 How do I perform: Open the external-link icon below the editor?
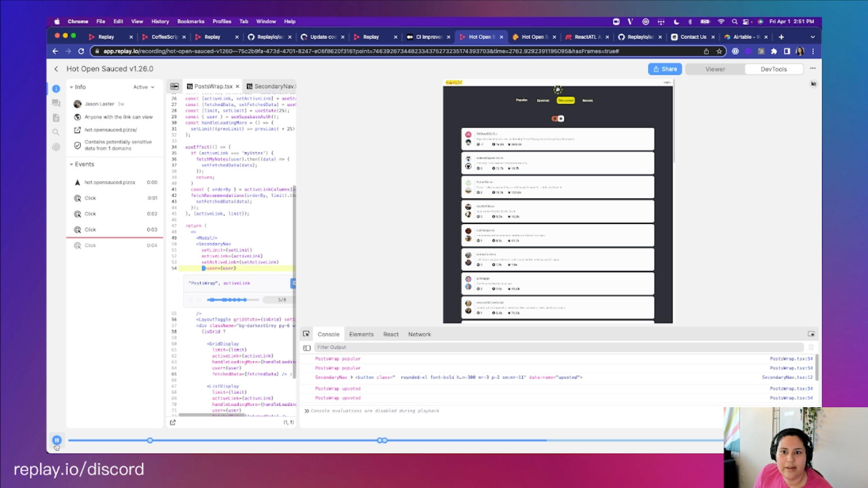click(173, 422)
